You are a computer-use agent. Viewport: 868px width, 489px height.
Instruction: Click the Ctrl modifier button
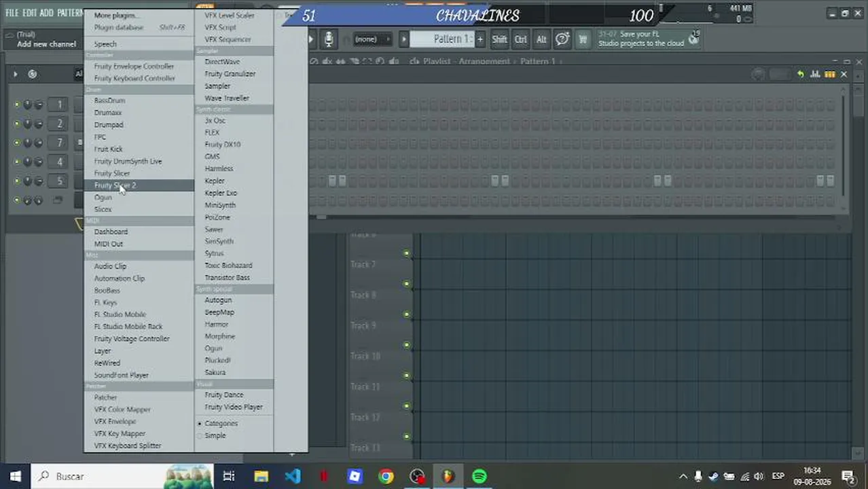point(521,39)
